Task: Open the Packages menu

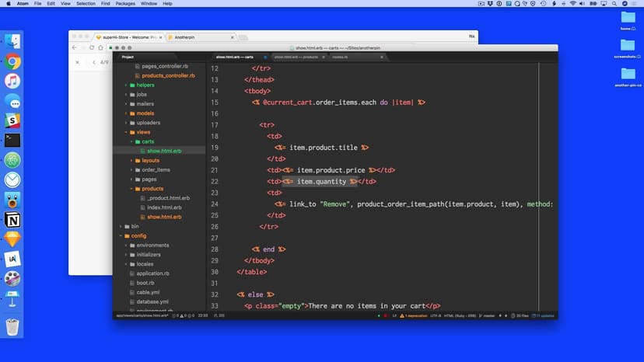Action: (x=124, y=4)
